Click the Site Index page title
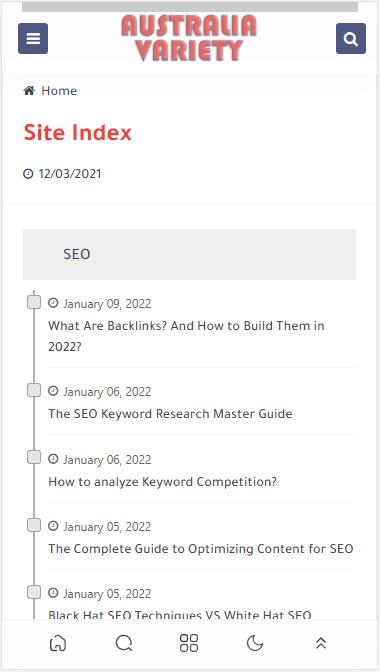The image size is (380, 672). [x=77, y=132]
